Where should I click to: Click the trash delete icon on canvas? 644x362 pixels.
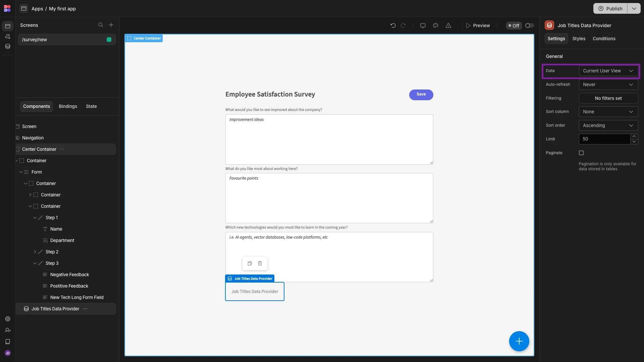coord(260,263)
